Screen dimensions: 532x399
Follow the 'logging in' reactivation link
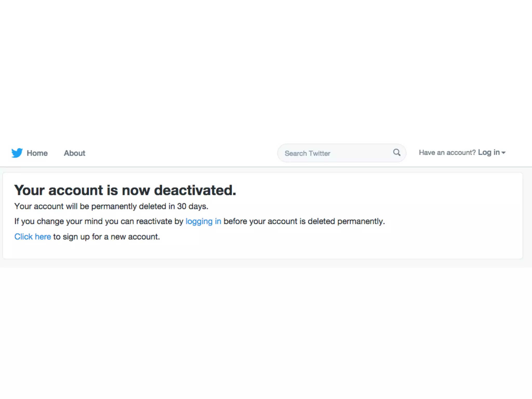(x=203, y=221)
